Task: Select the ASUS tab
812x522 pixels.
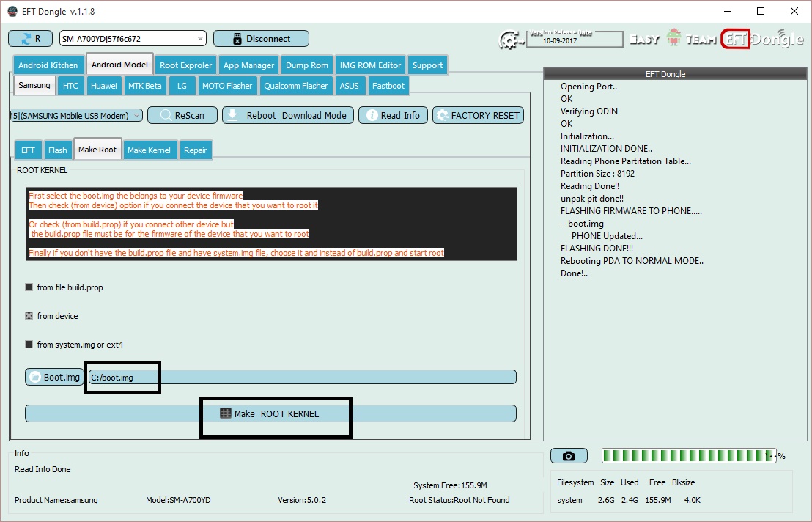Action: pyautogui.click(x=349, y=86)
